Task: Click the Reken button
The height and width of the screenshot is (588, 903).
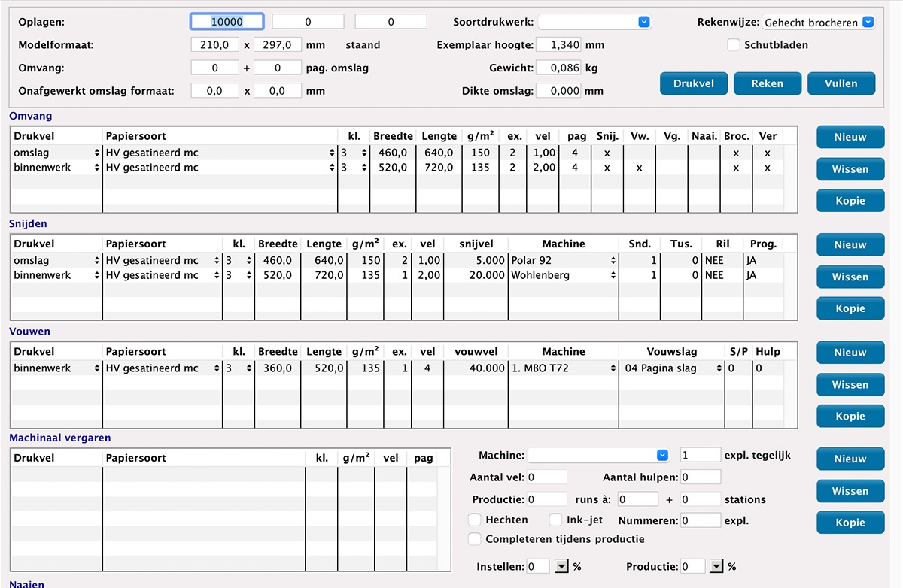Action: [x=767, y=83]
